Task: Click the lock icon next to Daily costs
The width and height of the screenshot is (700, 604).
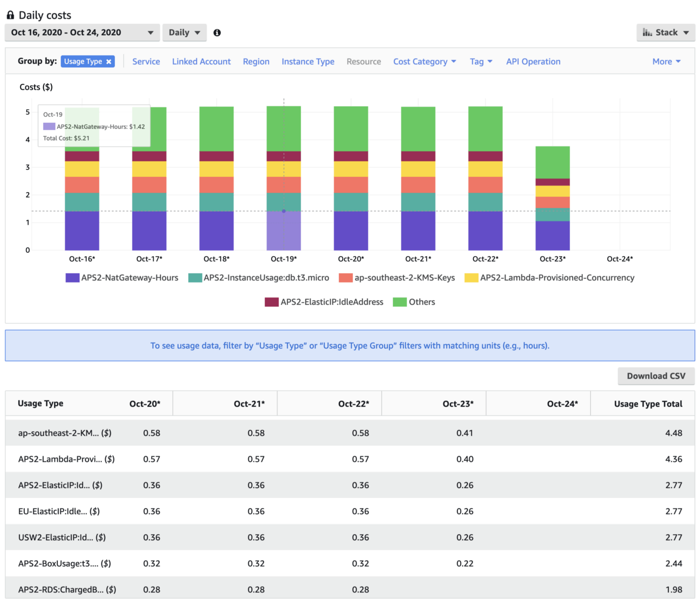Action: [x=10, y=15]
